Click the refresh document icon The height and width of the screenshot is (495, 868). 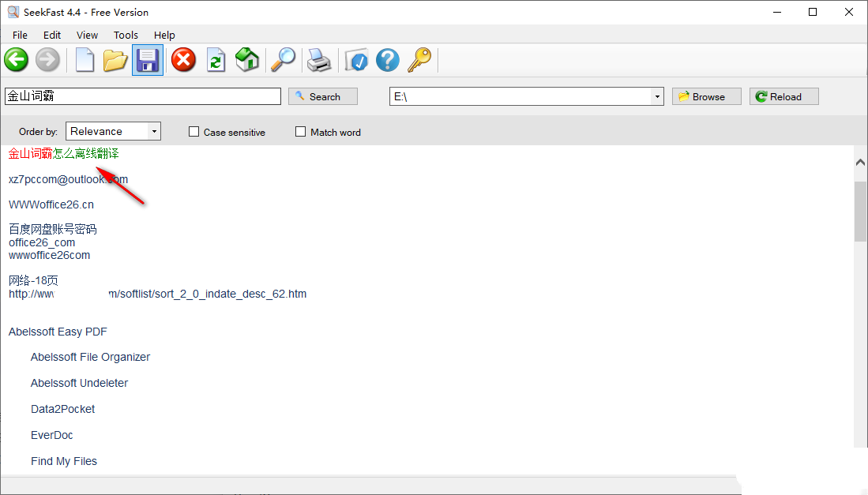click(x=216, y=60)
